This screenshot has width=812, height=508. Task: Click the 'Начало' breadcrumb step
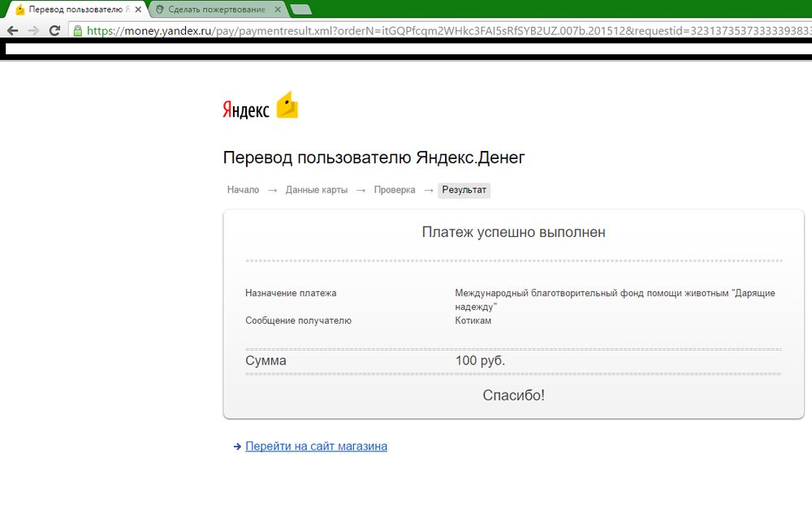243,190
